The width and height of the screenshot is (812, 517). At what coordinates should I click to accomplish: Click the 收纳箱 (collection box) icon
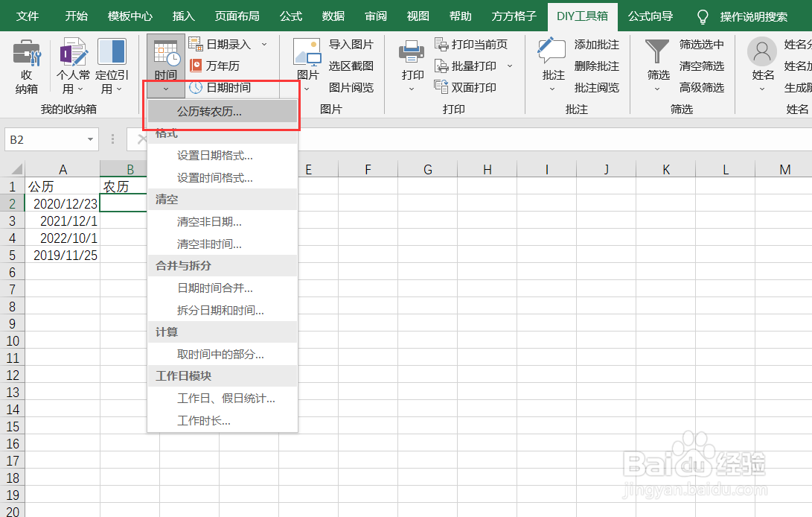coord(26,60)
